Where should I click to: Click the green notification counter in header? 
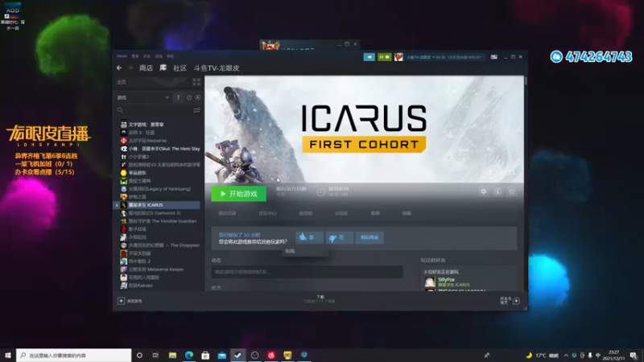tap(385, 57)
